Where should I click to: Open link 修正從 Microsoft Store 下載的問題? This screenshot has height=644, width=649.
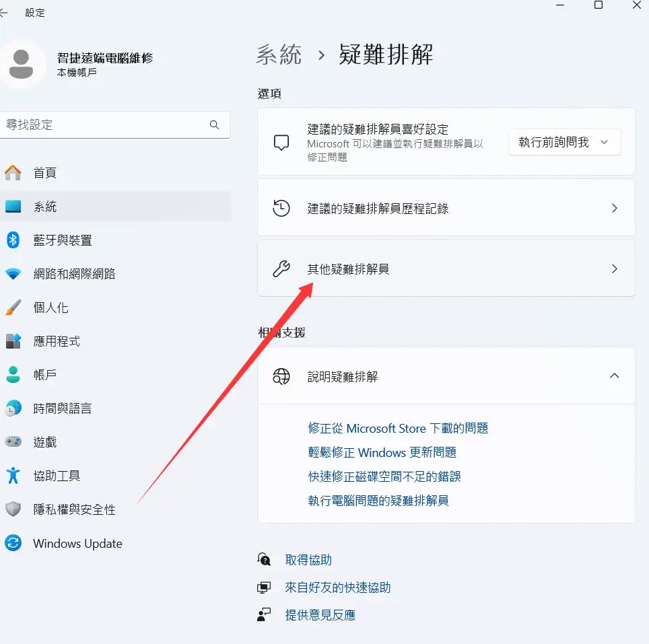point(398,428)
